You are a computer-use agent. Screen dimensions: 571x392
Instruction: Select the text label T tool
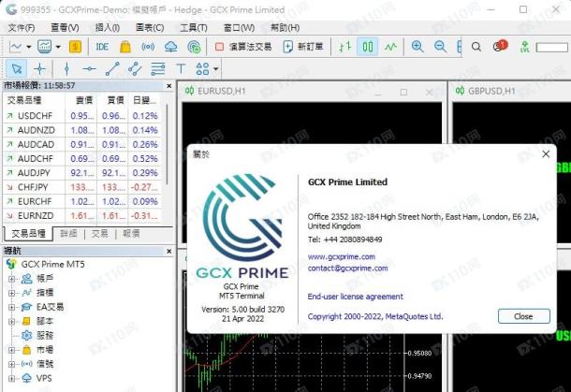click(x=181, y=68)
